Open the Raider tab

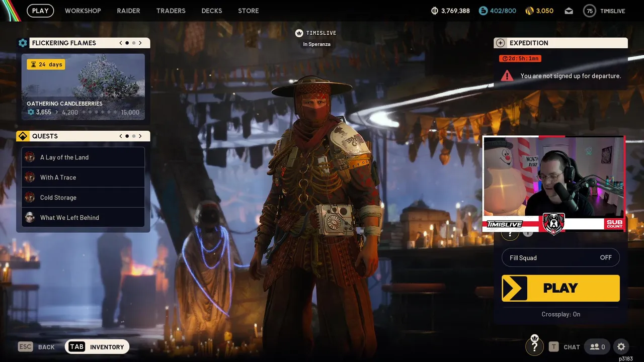[128, 11]
